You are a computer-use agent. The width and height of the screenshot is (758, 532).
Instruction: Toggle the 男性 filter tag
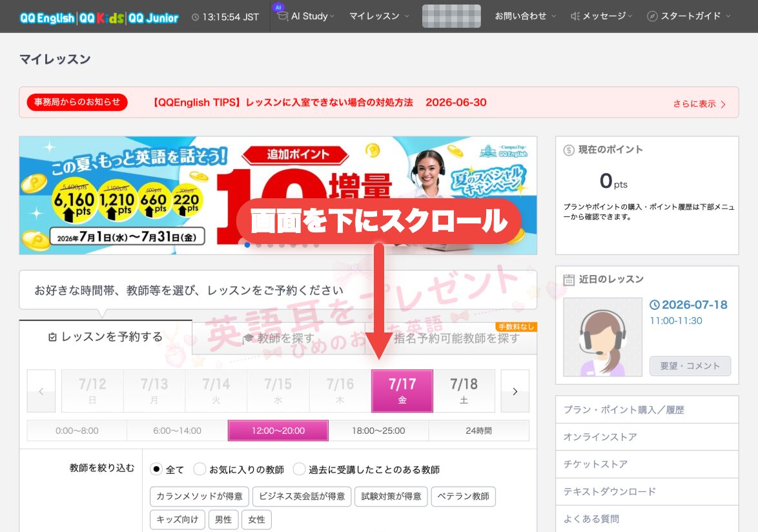(x=223, y=520)
